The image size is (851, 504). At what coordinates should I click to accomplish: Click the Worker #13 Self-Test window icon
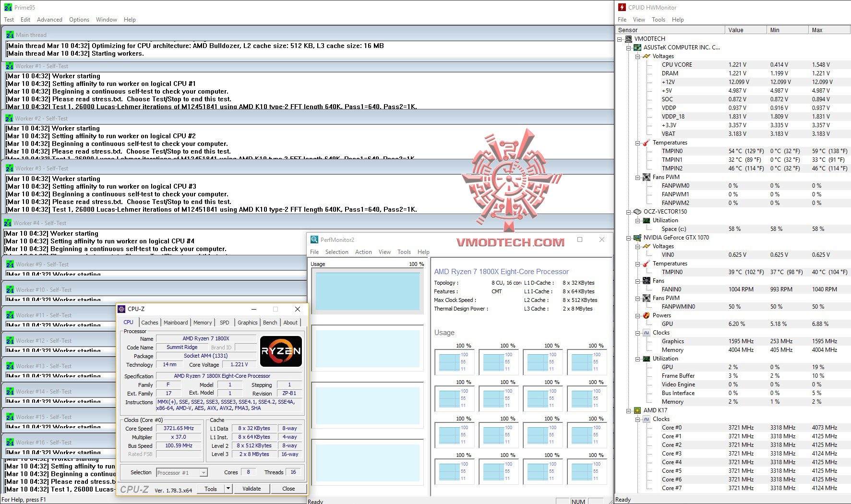coord(10,366)
